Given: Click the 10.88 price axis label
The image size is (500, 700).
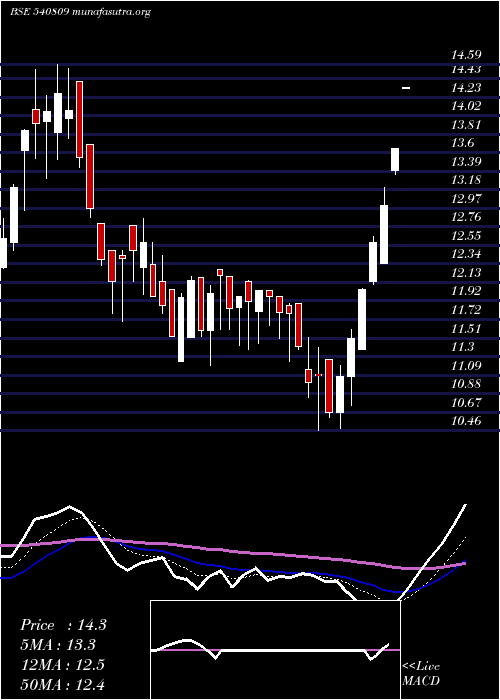Looking at the screenshot, I should pyautogui.click(x=466, y=384).
